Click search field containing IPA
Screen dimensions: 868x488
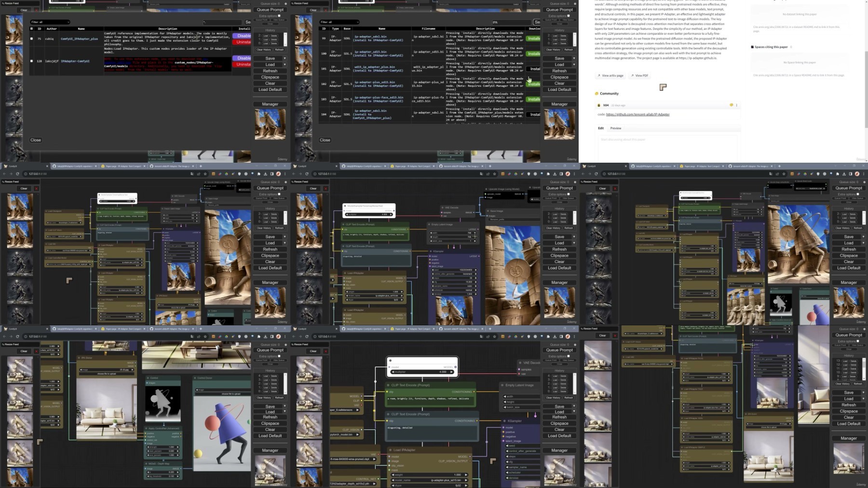511,22
